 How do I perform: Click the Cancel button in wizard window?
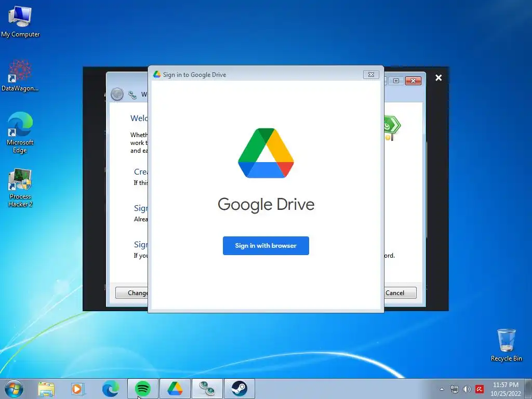tap(400, 293)
